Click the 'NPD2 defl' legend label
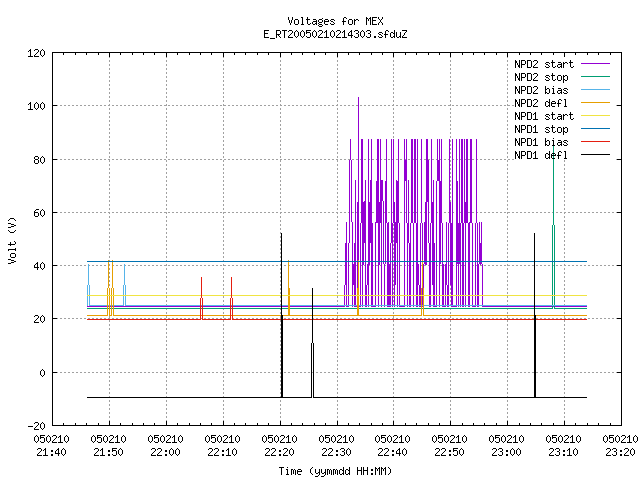 541,103
